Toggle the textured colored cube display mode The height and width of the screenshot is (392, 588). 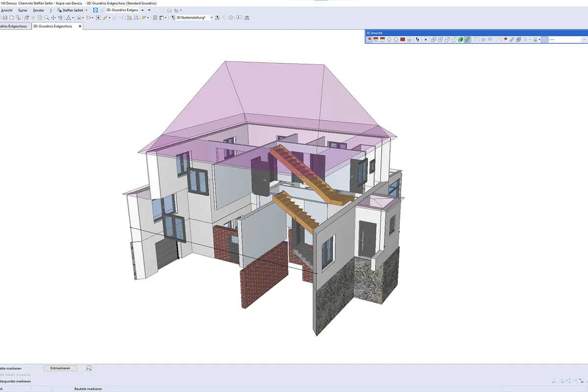point(467,40)
